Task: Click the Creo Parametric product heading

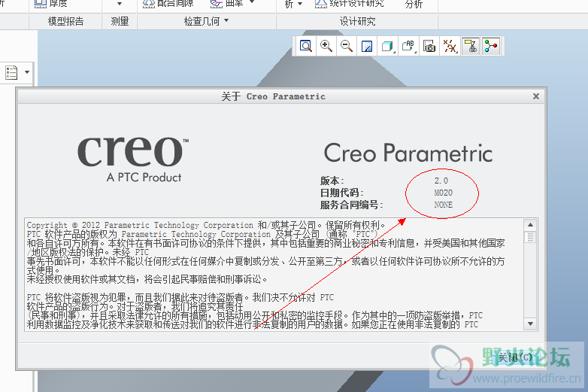Action: pos(408,153)
